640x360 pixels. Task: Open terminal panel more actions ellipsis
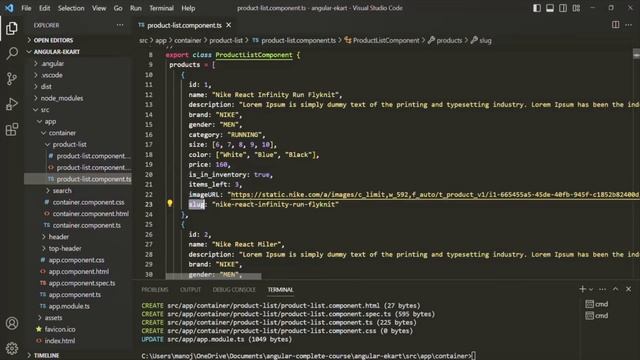click(602, 289)
